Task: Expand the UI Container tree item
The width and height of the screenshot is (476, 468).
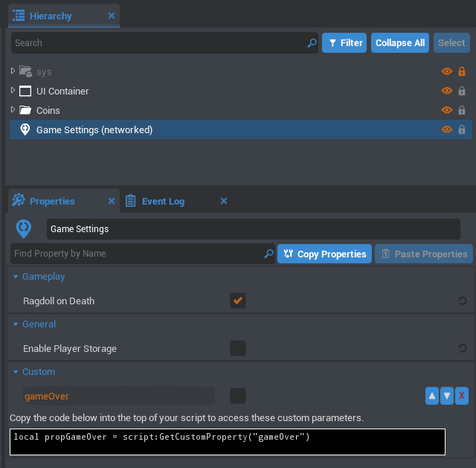Action: (x=13, y=91)
